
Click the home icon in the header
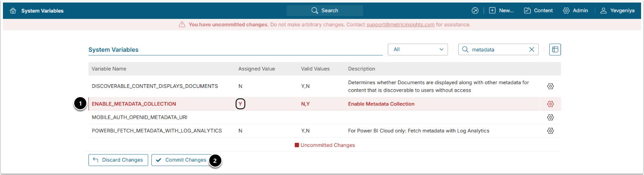13,10
